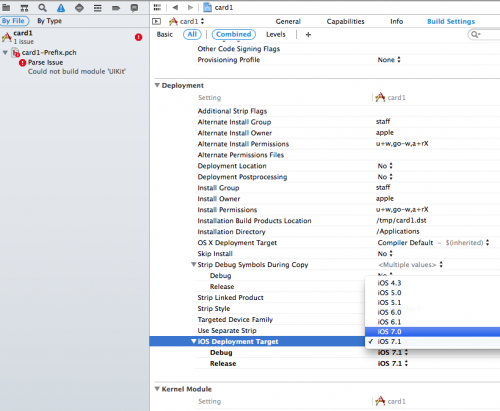Click the /tmp/card1.dst value
Viewport: 500px width, 411px height.
[401, 221]
